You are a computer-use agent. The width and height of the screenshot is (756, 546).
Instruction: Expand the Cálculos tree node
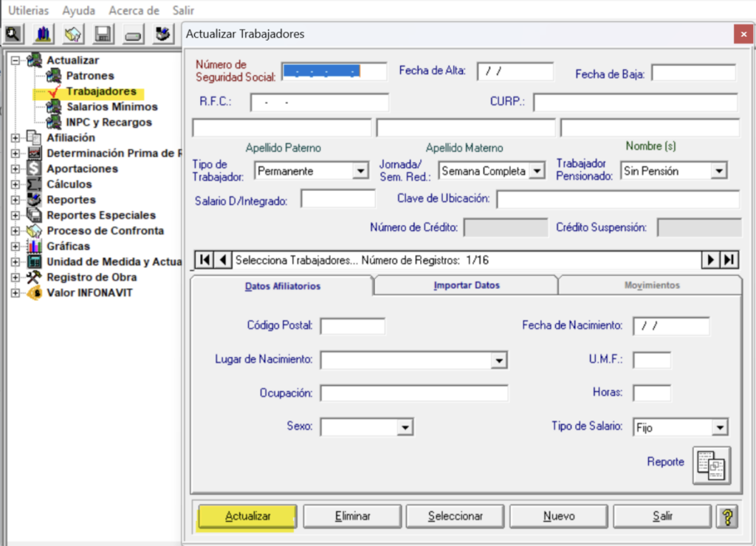pos(16,184)
